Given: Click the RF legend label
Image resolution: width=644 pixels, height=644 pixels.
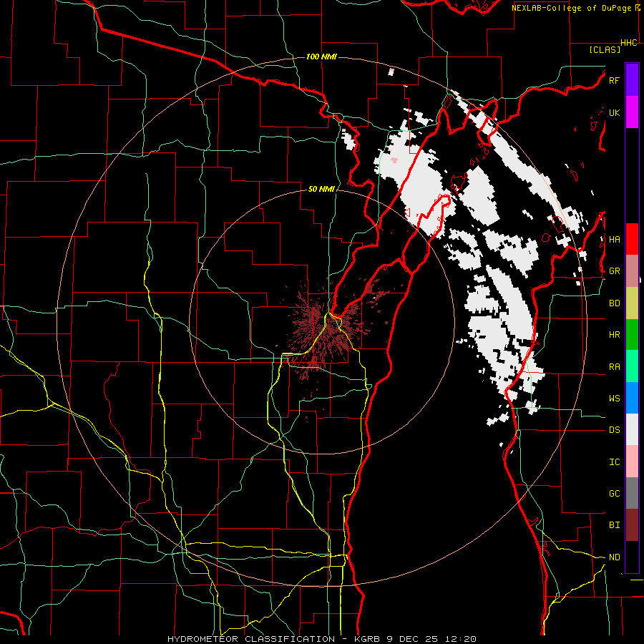Looking at the screenshot, I should [614, 80].
